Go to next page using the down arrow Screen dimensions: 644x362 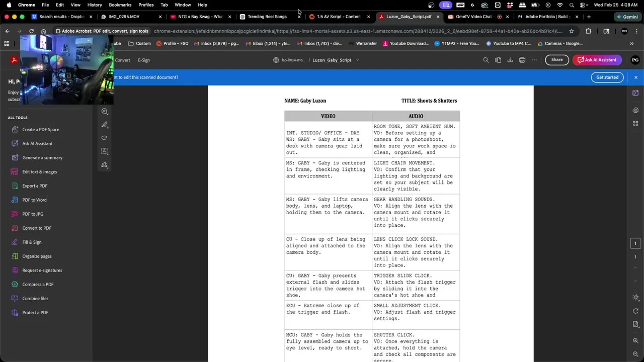point(635,281)
